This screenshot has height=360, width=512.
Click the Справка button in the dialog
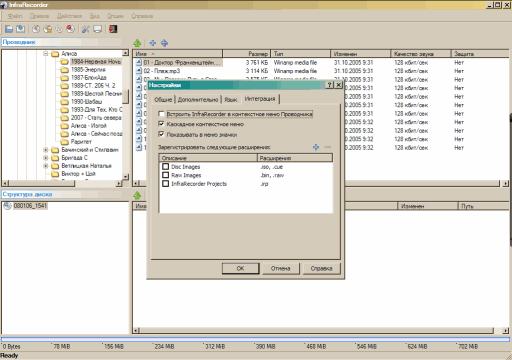pos(321,268)
